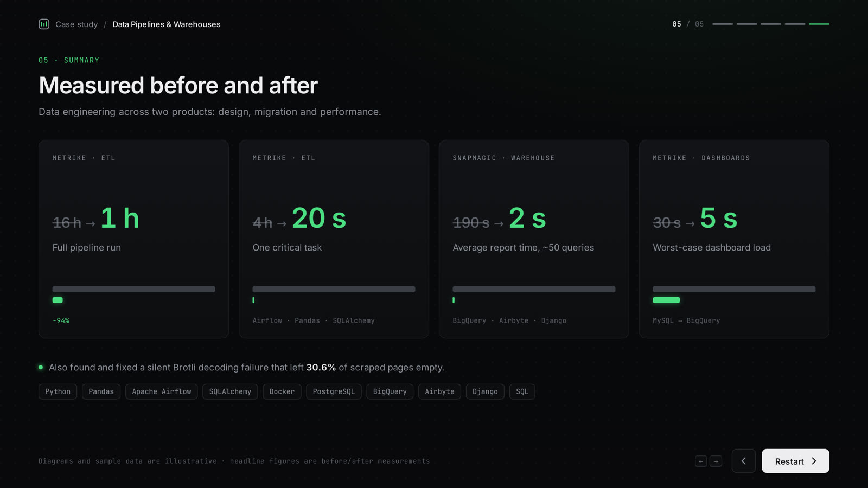Jump to the third progress step indicator

(771, 24)
